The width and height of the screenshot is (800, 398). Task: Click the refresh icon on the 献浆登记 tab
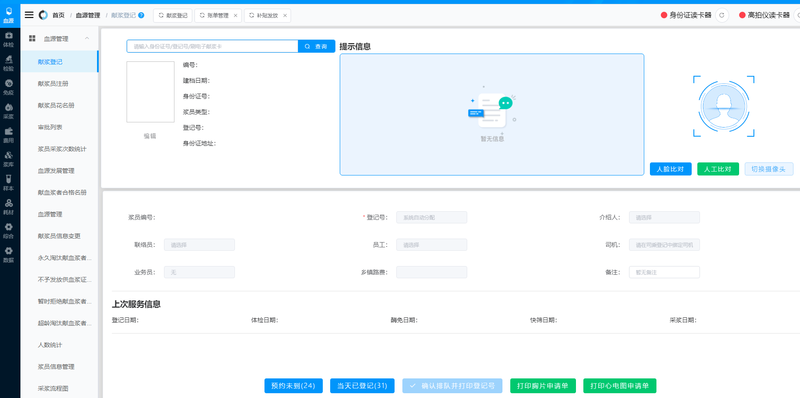pyautogui.click(x=161, y=15)
